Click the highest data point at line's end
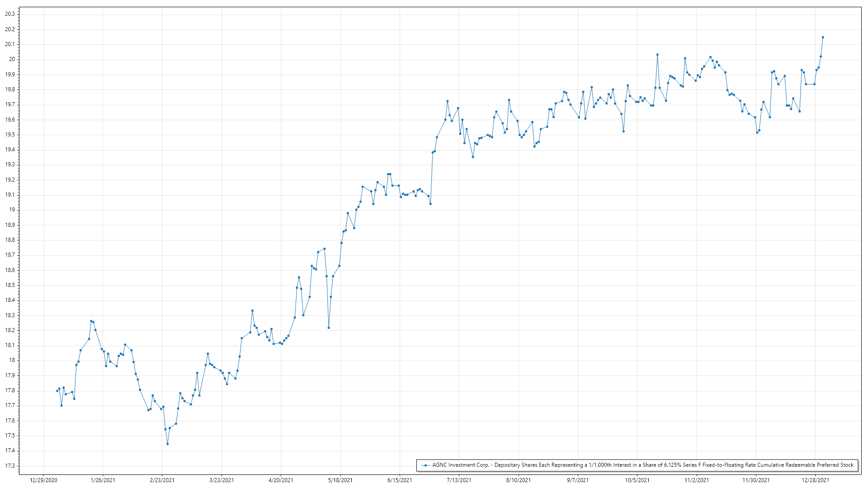Image resolution: width=868 pixels, height=488 pixels. pos(823,38)
